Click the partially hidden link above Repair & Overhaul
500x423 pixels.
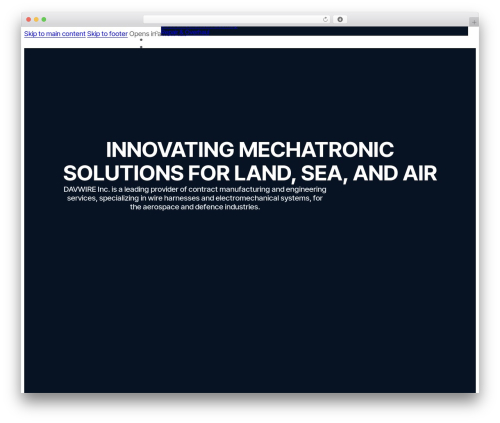[199, 27]
